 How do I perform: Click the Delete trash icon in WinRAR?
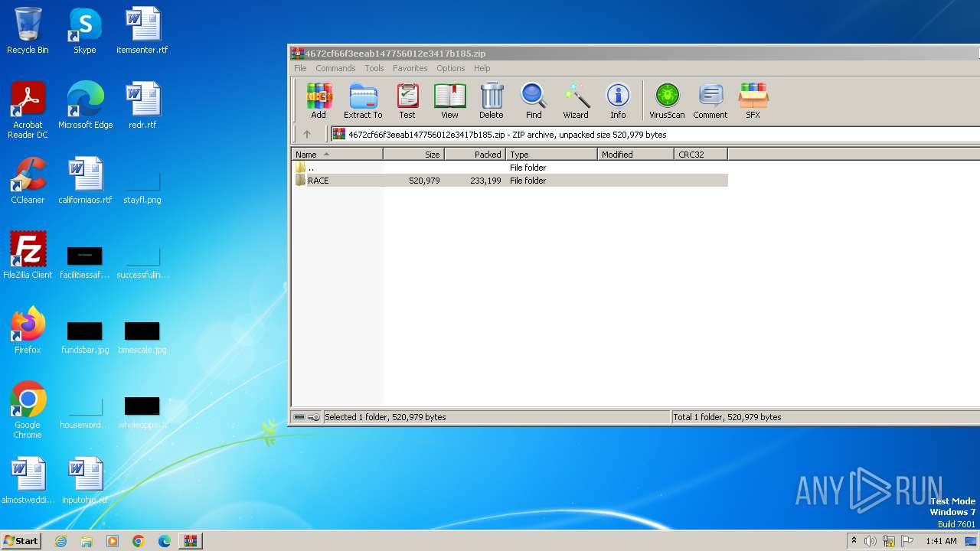pyautogui.click(x=492, y=101)
